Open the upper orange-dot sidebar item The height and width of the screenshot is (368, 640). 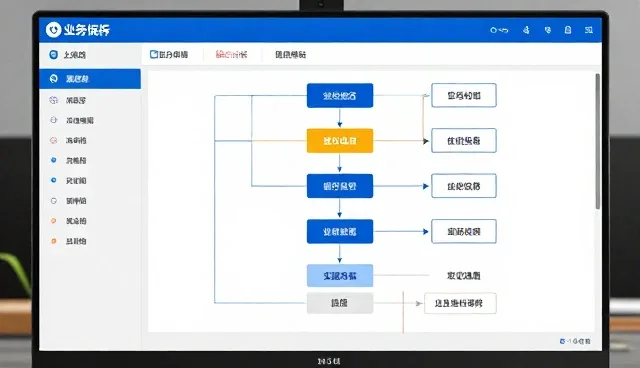(x=90, y=221)
